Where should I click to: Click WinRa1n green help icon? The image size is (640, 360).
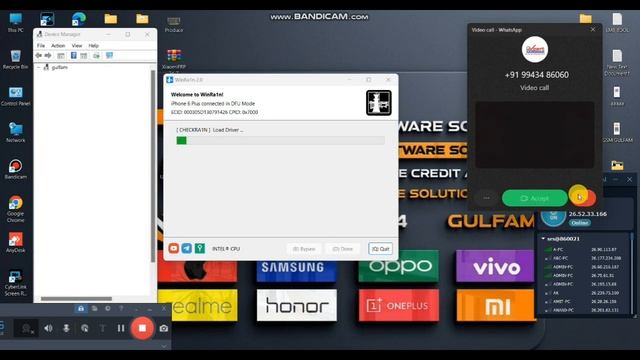(200, 248)
